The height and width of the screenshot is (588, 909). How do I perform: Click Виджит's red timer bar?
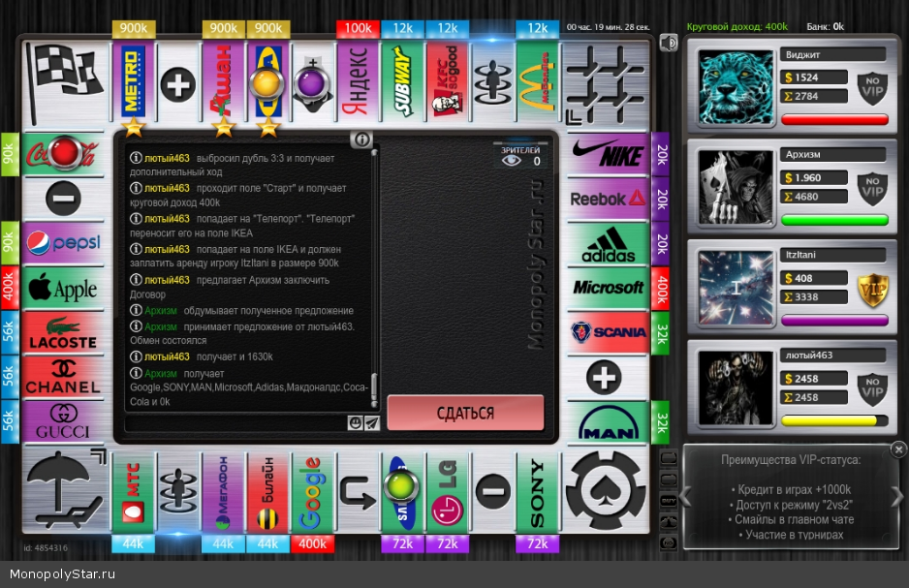pyautogui.click(x=834, y=120)
